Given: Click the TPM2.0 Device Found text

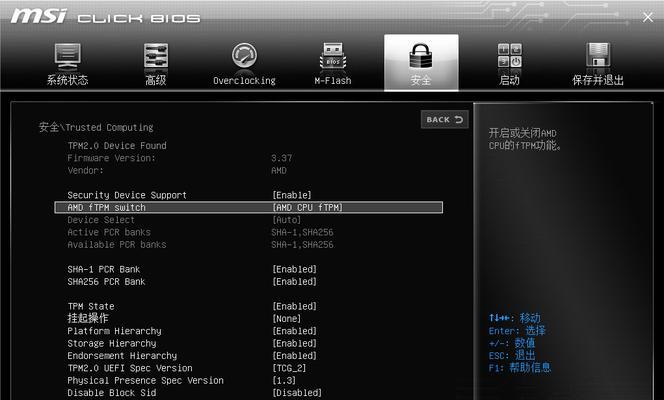Looking at the screenshot, I should tap(117, 146).
